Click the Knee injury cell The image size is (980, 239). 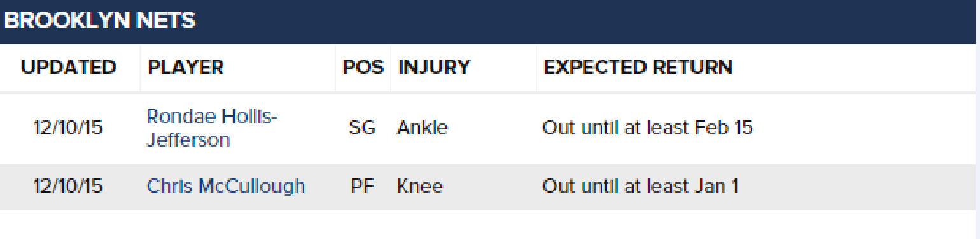pos(420,187)
